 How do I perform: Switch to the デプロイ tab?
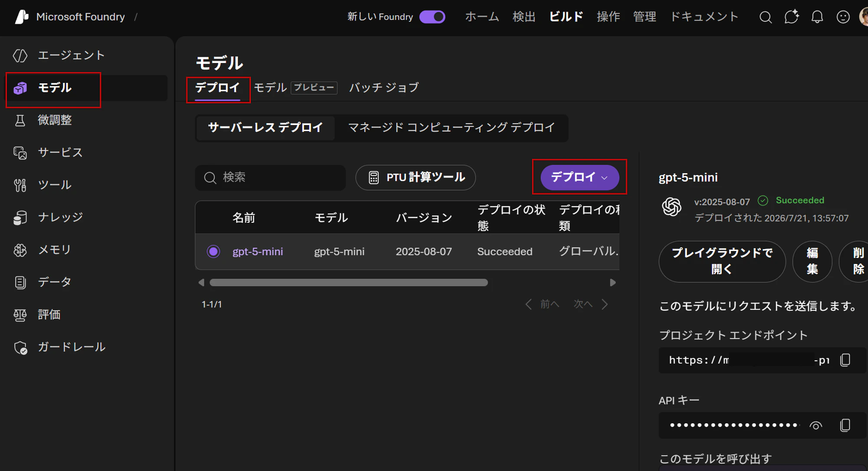(217, 88)
